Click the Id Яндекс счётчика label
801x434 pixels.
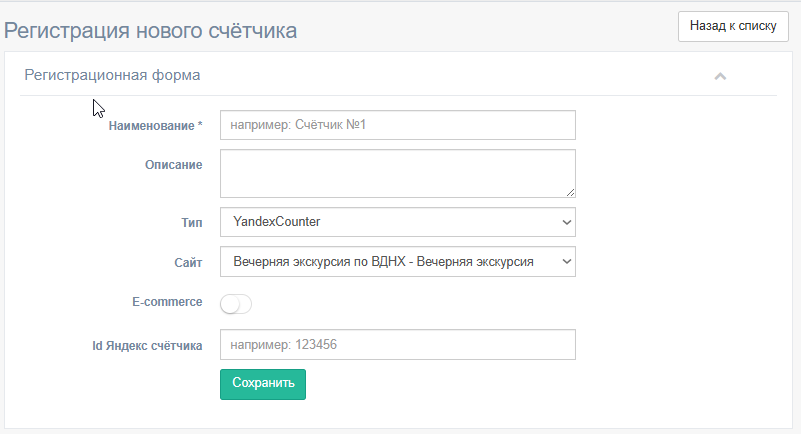(147, 346)
